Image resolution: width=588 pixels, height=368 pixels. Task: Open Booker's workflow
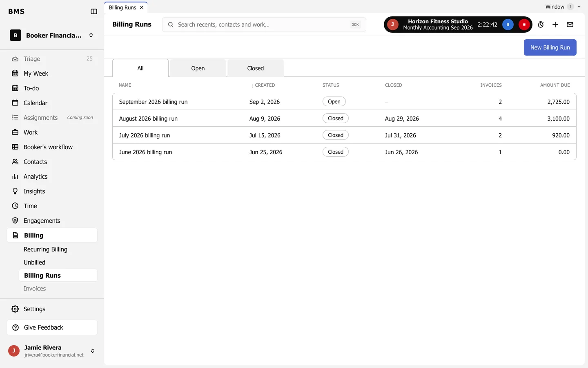click(52, 147)
